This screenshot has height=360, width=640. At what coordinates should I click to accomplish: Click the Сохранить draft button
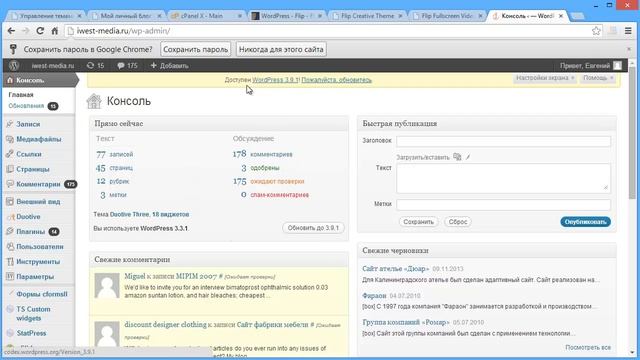click(x=418, y=222)
